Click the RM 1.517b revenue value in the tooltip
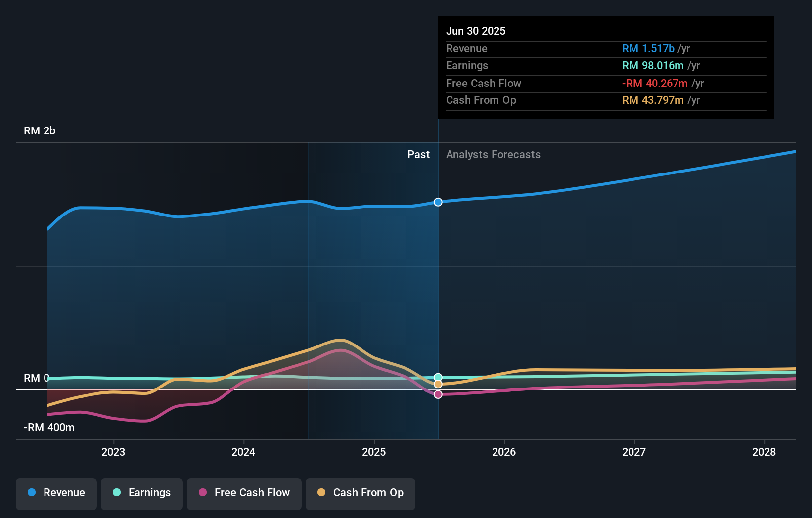812x518 pixels. click(x=648, y=48)
